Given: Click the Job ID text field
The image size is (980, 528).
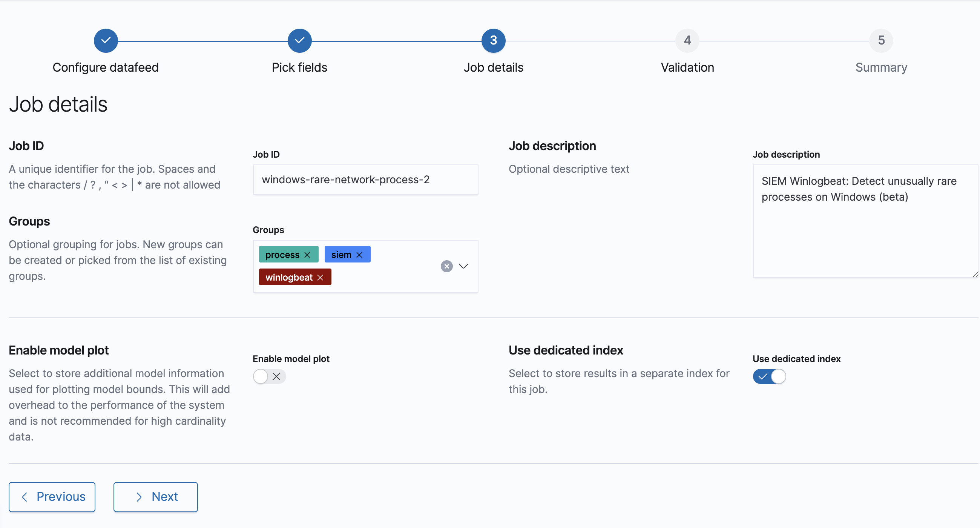Looking at the screenshot, I should pyautogui.click(x=365, y=180).
